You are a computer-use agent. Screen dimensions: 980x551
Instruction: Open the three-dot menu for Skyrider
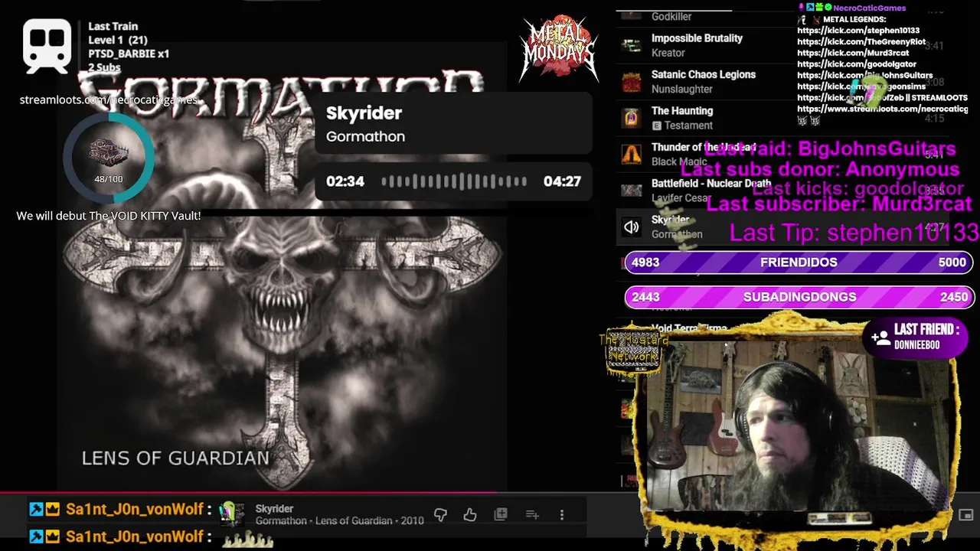(562, 515)
